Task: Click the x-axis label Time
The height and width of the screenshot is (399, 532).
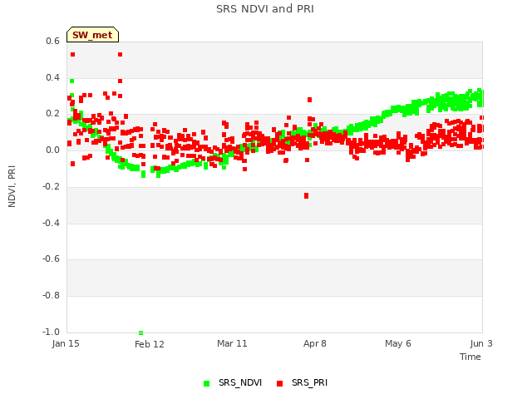Action: pyautogui.click(x=470, y=357)
